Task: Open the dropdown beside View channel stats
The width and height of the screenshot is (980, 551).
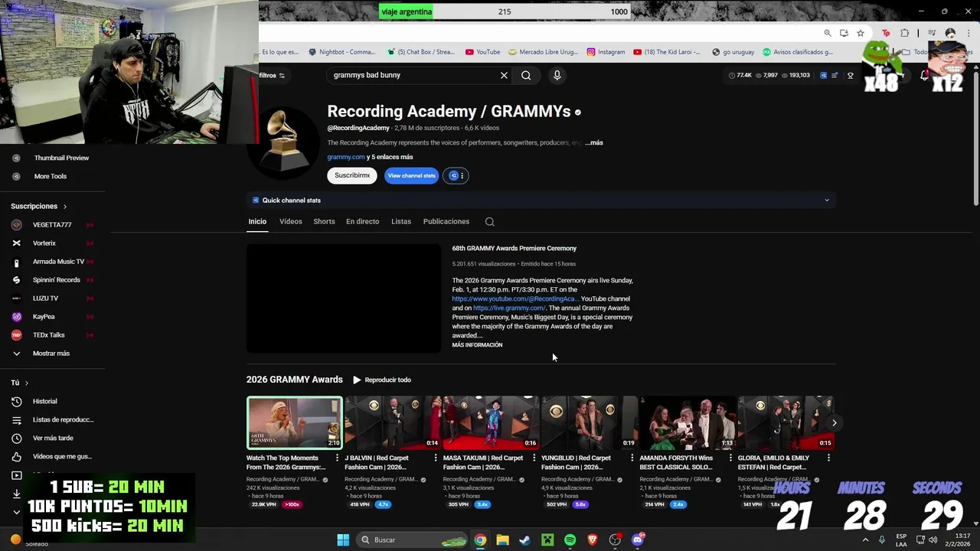Action: tap(456, 175)
